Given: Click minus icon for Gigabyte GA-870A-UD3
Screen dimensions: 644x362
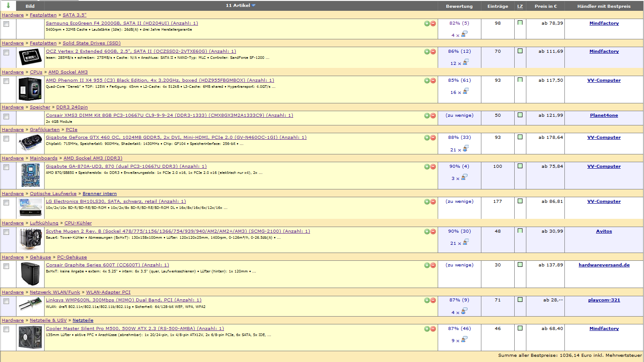Looking at the screenshot, I should point(433,167).
